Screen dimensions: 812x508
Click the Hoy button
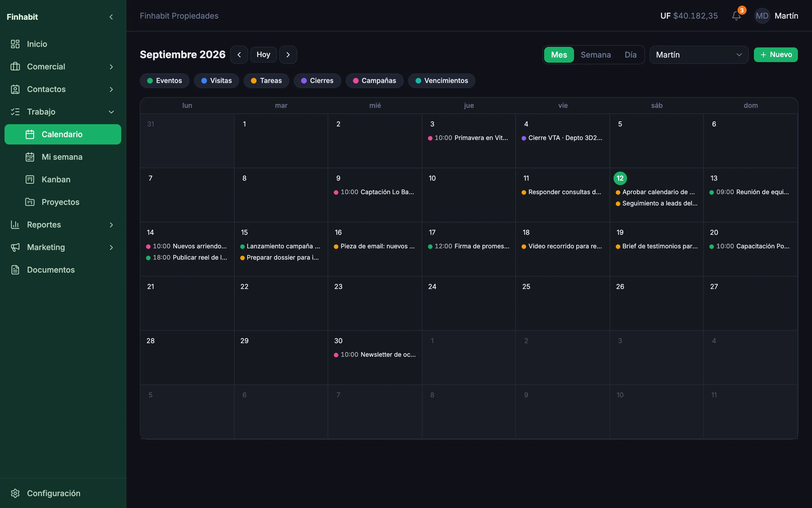click(x=263, y=55)
